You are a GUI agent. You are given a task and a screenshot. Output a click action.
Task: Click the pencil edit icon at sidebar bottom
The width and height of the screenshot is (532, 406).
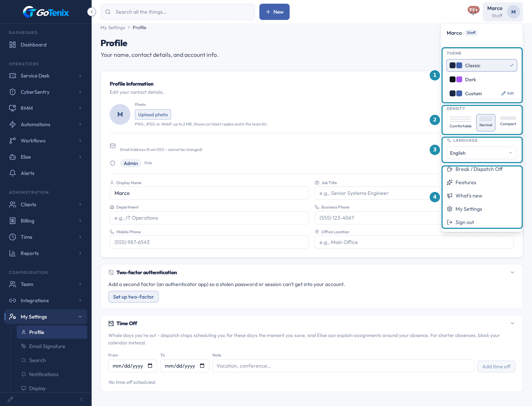pos(10,399)
